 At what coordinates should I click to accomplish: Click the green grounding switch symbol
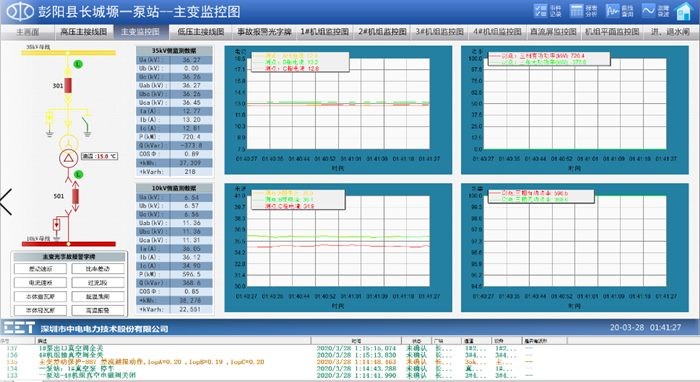tap(86, 126)
